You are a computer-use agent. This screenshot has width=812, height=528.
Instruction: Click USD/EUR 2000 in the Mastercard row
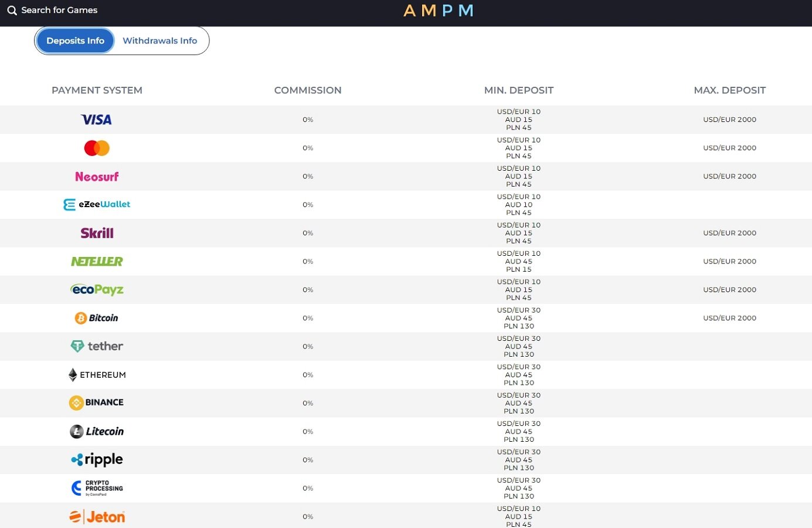click(730, 148)
